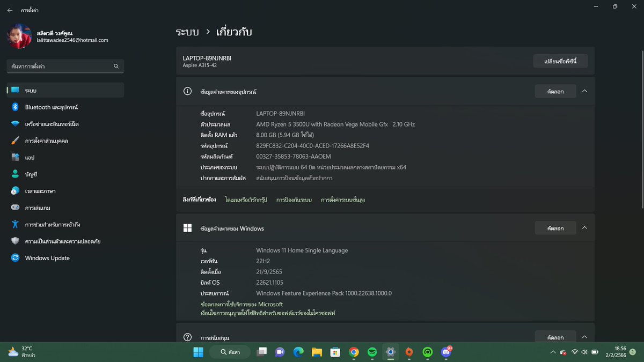This screenshot has width=644, height=362.
Task: Open Microsoft Store from taskbar
Action: [335, 352]
